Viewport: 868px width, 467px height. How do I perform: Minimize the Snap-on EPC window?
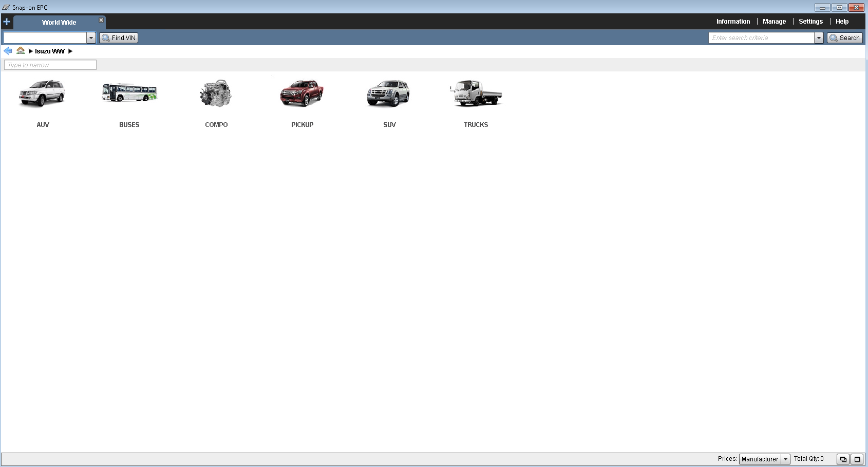tap(822, 7)
